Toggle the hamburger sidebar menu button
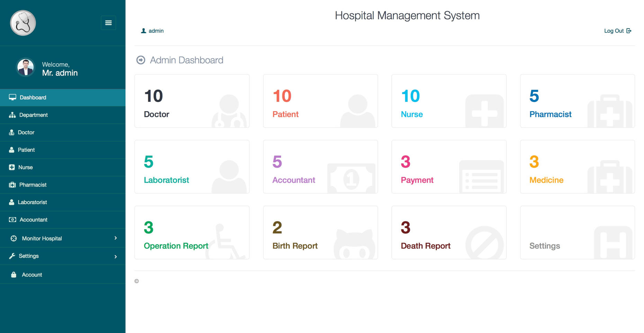Screen dimensions: 644x333 coord(108,23)
